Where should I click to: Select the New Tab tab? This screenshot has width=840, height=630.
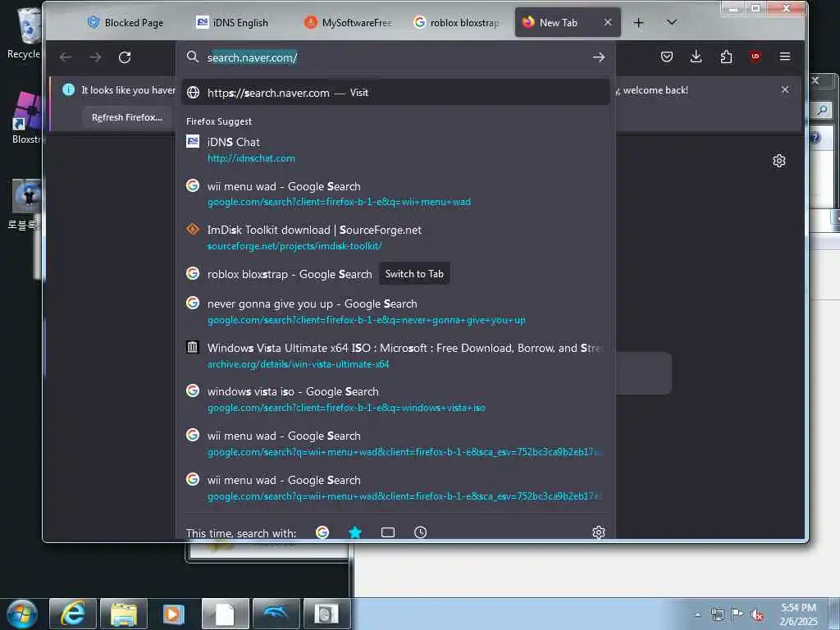pos(568,22)
